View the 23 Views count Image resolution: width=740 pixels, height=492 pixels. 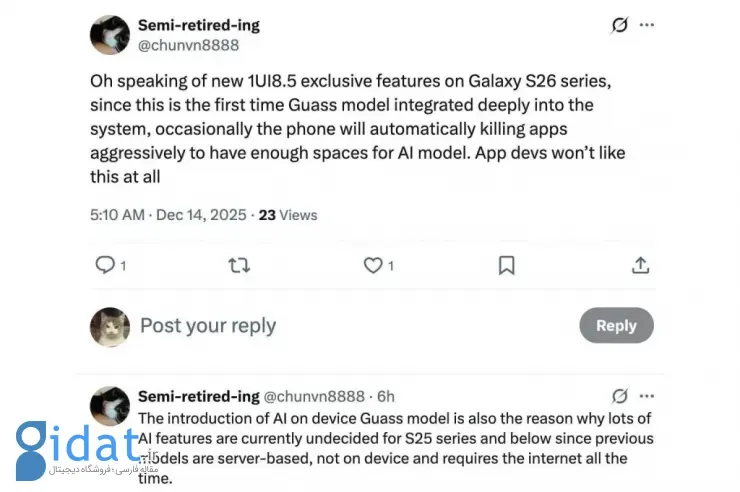pos(288,215)
